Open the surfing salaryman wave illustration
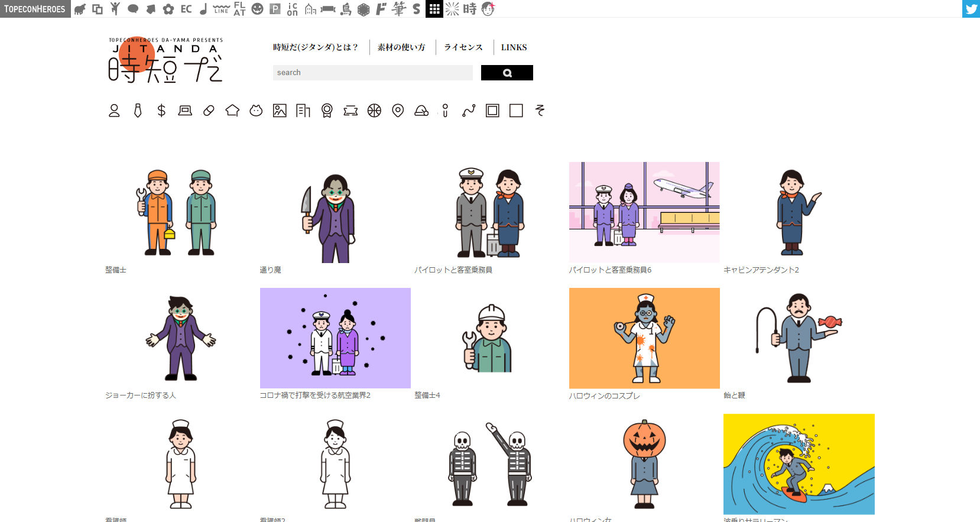This screenshot has width=980, height=522. (799, 464)
